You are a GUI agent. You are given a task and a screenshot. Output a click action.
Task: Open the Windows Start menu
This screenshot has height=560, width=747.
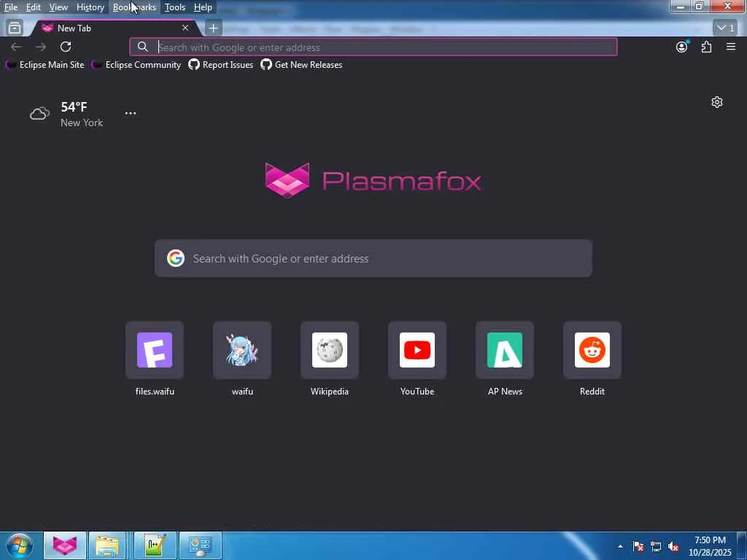tap(20, 545)
